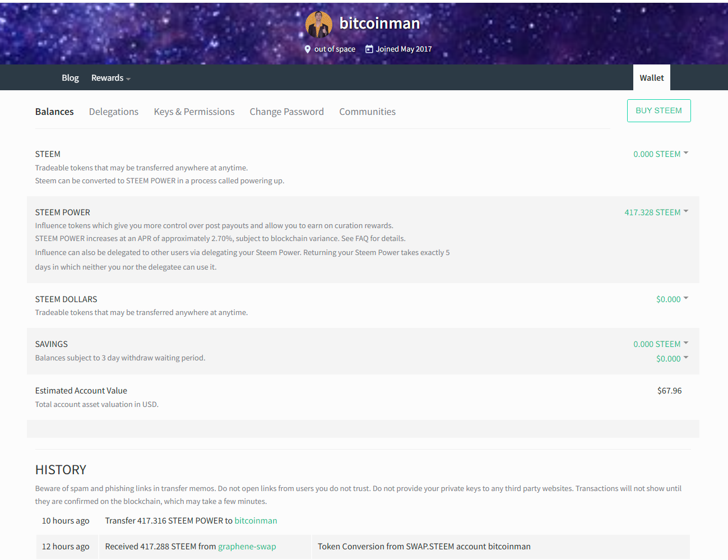This screenshot has width=728, height=560.
Task: Expand the Steem Dollars $0.000 dropdown
Action: [672, 299]
